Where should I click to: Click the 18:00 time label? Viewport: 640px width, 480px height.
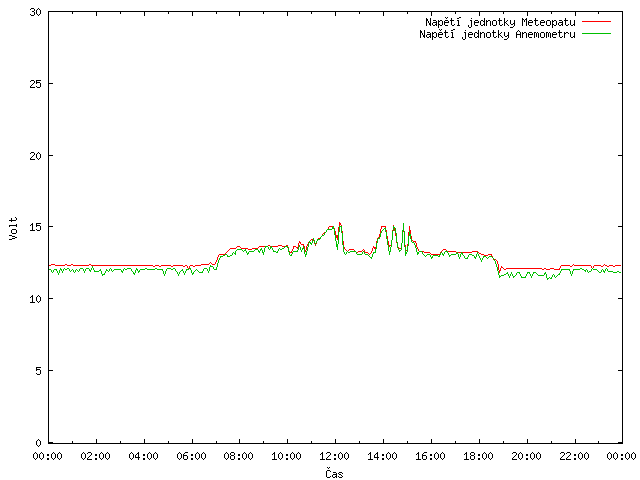(478, 456)
